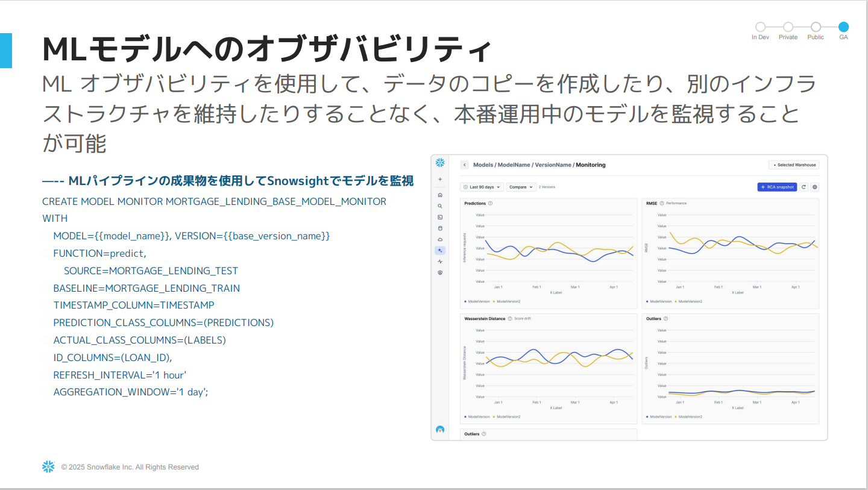Open the Last 90 days time range dropdown

(x=482, y=187)
